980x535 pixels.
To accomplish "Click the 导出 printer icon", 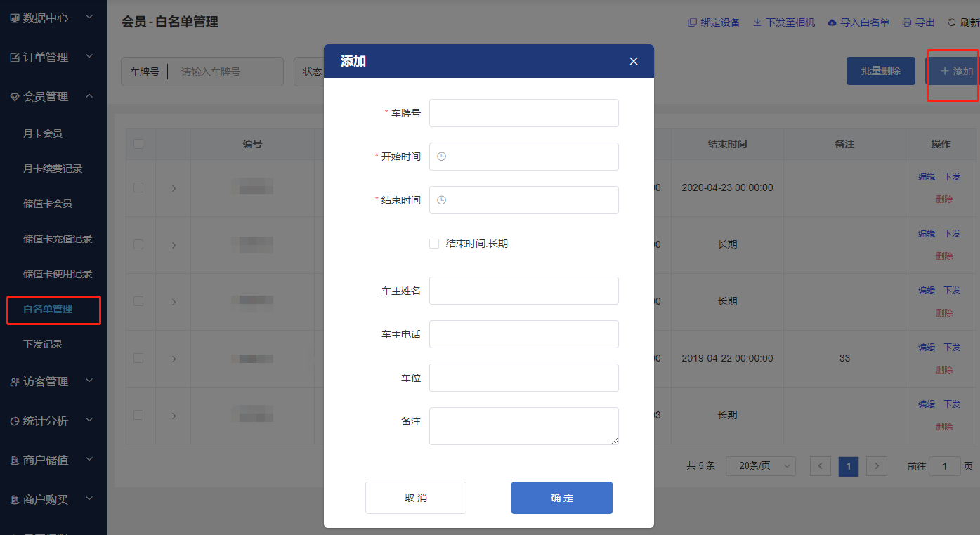I will pos(907,22).
